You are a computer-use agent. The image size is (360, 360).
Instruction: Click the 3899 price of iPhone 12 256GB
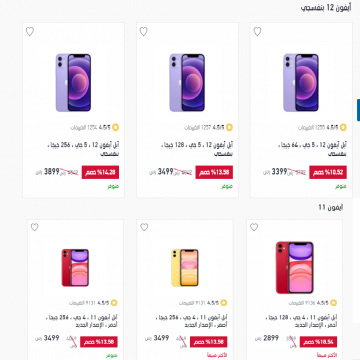52,172
